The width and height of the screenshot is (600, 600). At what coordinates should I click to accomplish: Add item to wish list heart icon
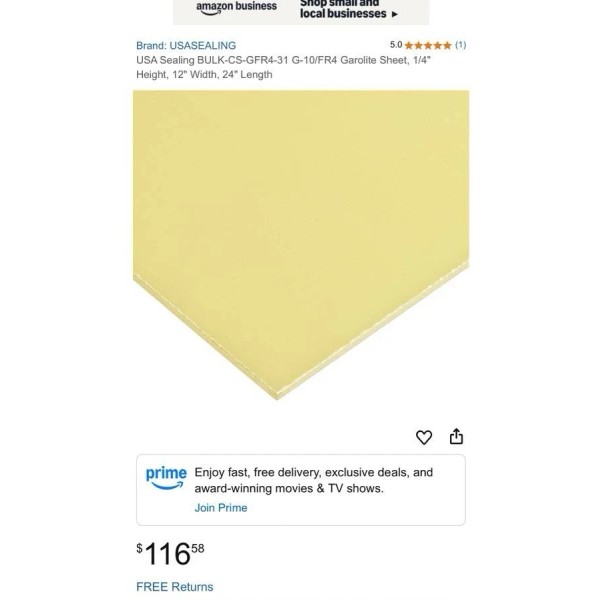click(x=424, y=437)
